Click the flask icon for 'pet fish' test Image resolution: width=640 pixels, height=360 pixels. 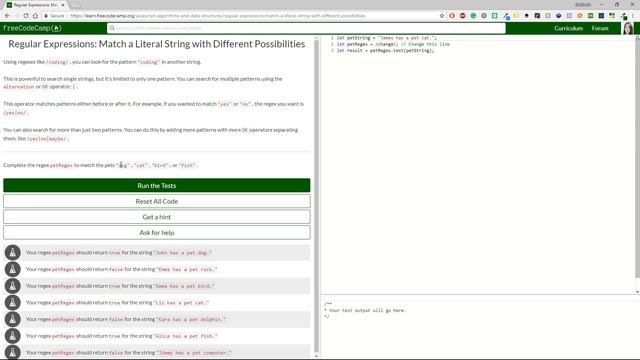tap(13, 336)
